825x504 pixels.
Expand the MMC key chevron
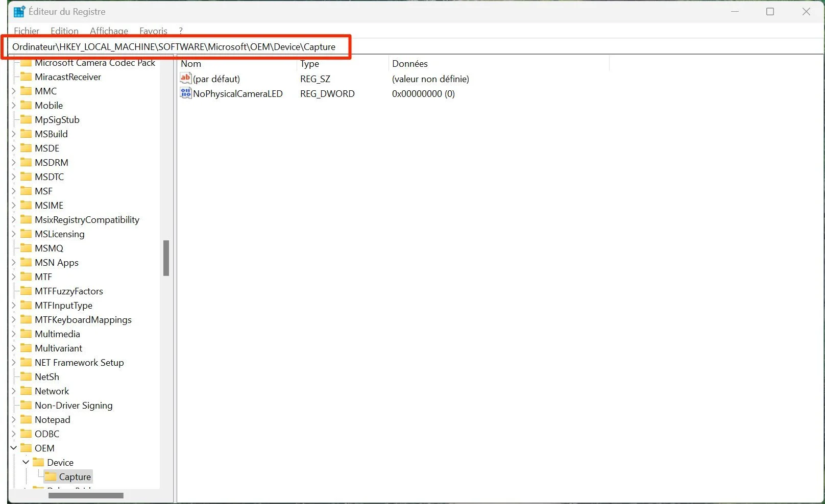14,91
